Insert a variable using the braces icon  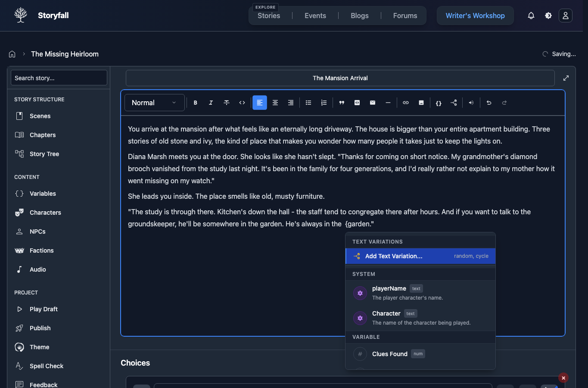coord(438,103)
